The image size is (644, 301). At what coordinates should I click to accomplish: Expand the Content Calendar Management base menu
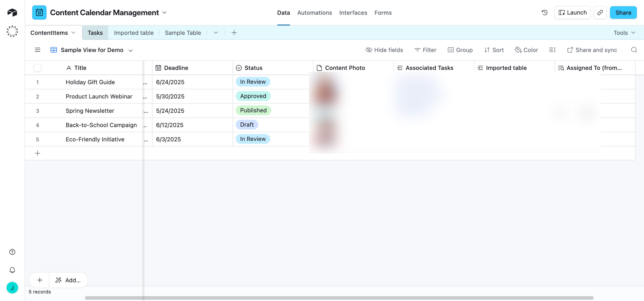(x=165, y=13)
